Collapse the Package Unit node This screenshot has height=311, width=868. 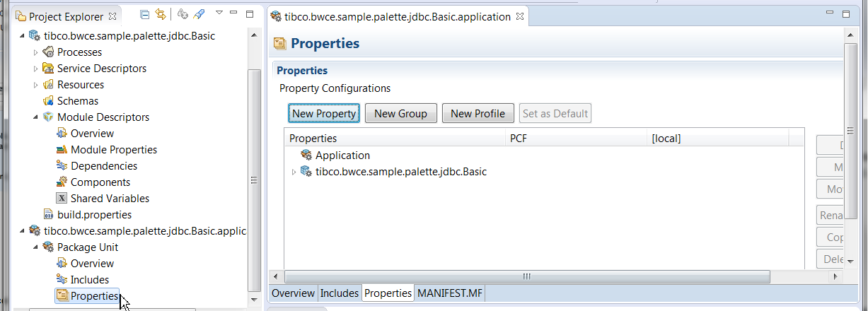36,247
